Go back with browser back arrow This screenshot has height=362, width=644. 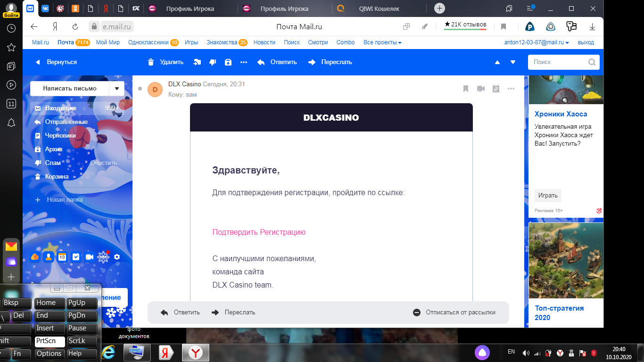pos(34,26)
